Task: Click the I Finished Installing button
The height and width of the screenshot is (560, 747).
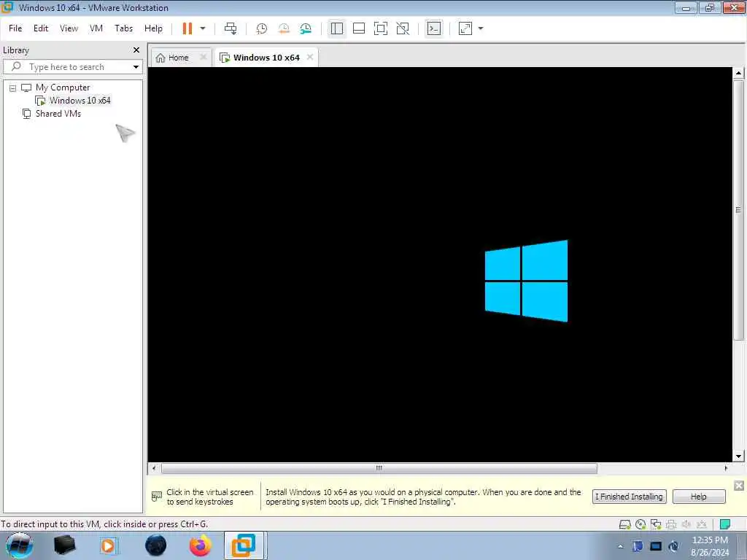Action: (630, 497)
